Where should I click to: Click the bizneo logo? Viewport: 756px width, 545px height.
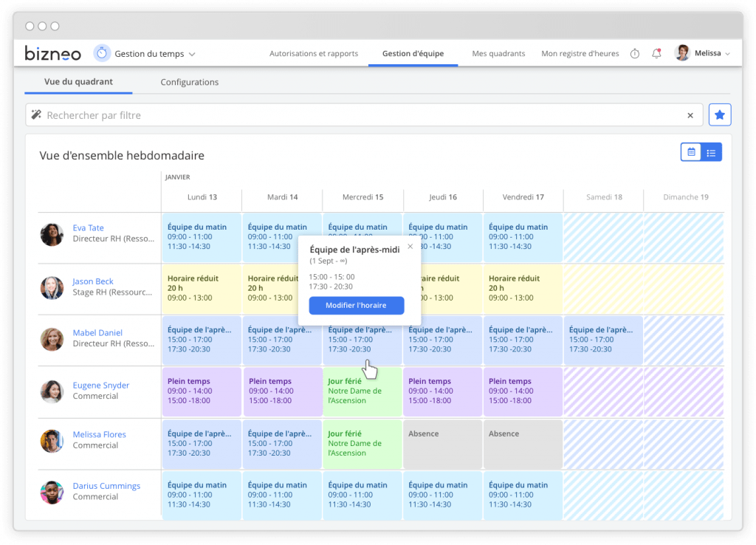click(x=52, y=52)
